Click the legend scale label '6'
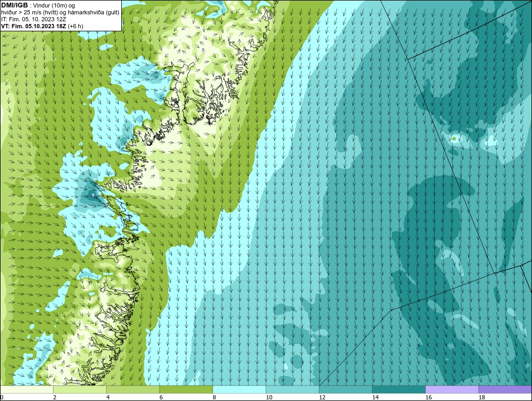This screenshot has width=532, height=401. tap(161, 397)
